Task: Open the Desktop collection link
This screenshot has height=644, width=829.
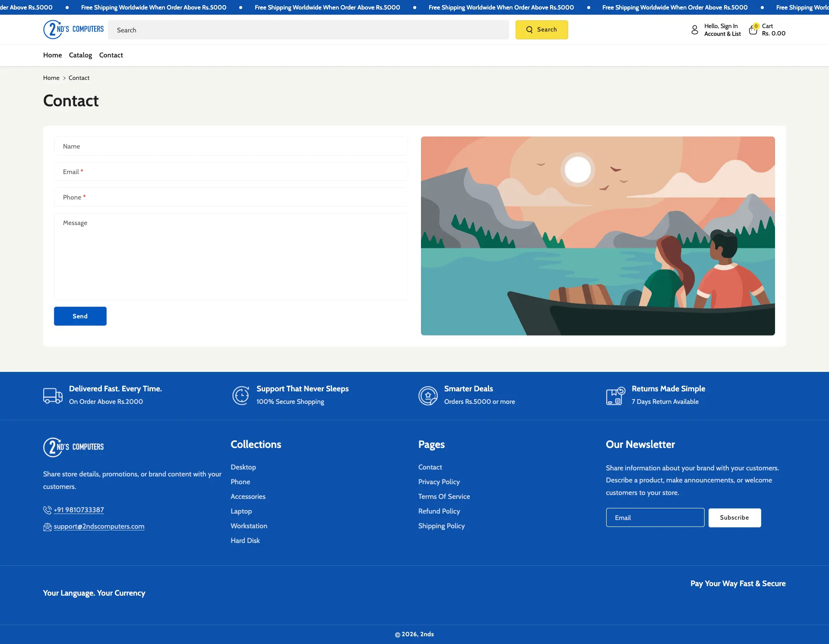Action: tap(243, 467)
